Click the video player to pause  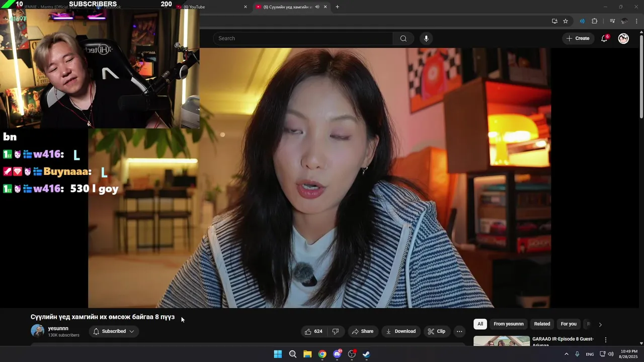[319, 178]
